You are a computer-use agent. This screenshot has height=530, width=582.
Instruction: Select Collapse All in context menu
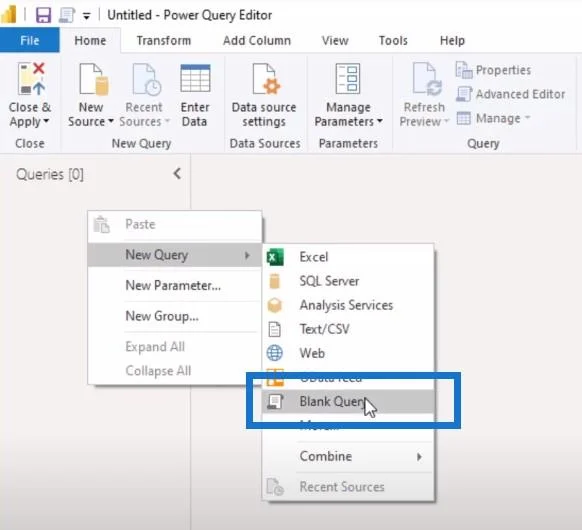(175, 370)
